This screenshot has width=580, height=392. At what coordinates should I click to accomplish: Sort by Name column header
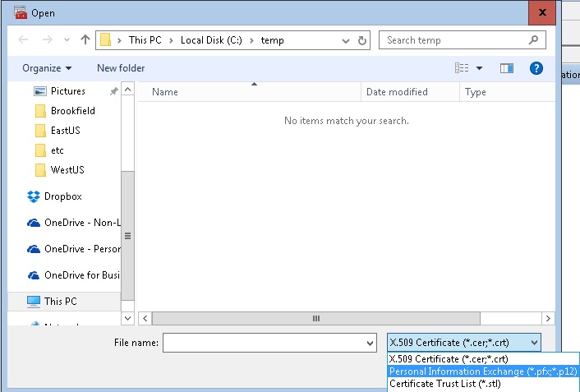pyautogui.click(x=249, y=92)
